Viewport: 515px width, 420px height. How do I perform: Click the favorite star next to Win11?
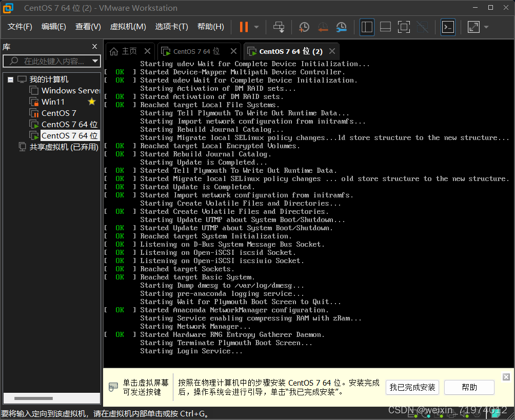(92, 102)
